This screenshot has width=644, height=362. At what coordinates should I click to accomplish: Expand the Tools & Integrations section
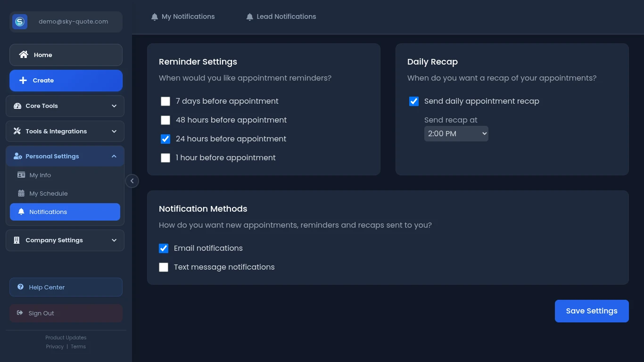(65, 132)
